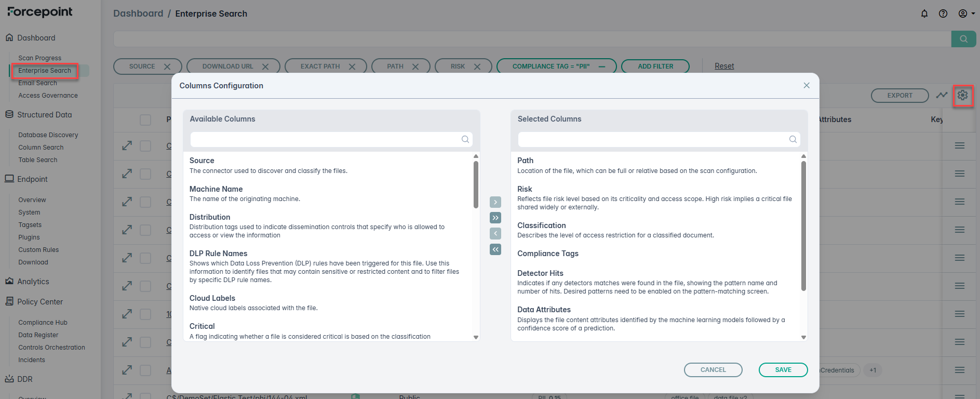This screenshot has height=399, width=980.
Task: Click the Available Columns search field
Action: click(326, 139)
